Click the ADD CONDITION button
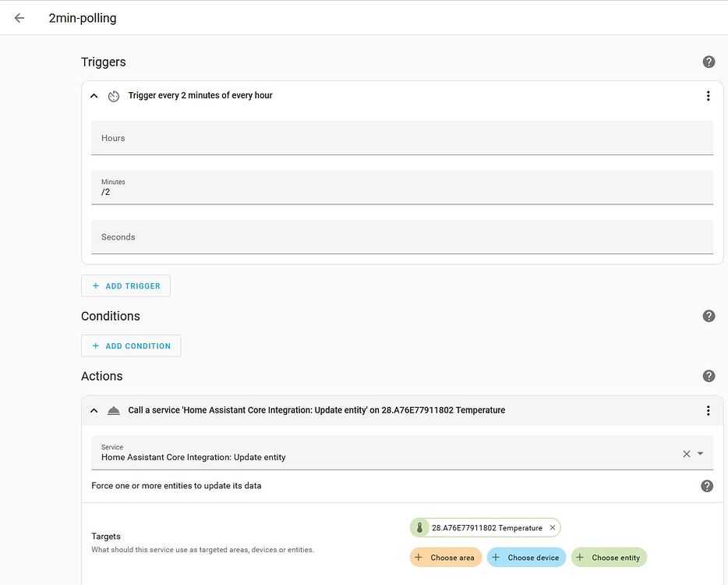This screenshot has height=585, width=728. click(x=131, y=345)
